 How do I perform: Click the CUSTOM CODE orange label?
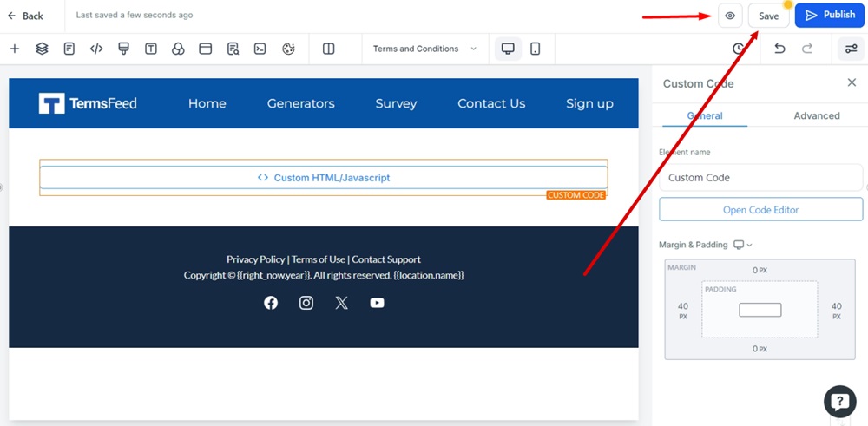click(x=575, y=195)
